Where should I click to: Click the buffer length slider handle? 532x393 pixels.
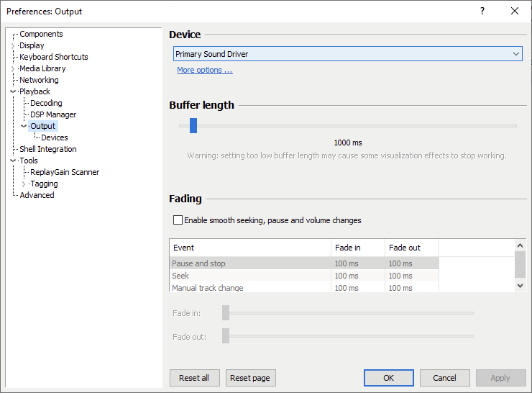(x=193, y=126)
